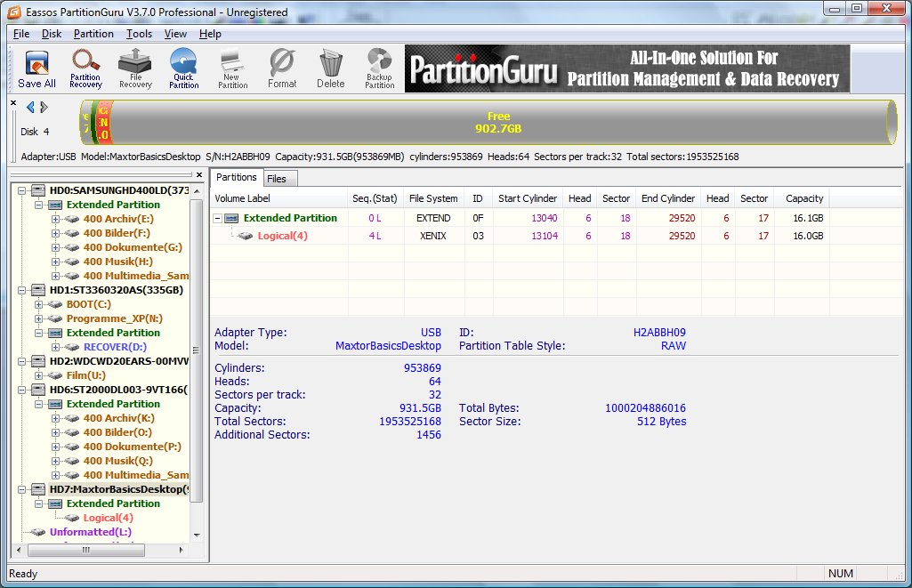Collapse Extended Partition row in partition table
The image size is (912, 588).
218,219
